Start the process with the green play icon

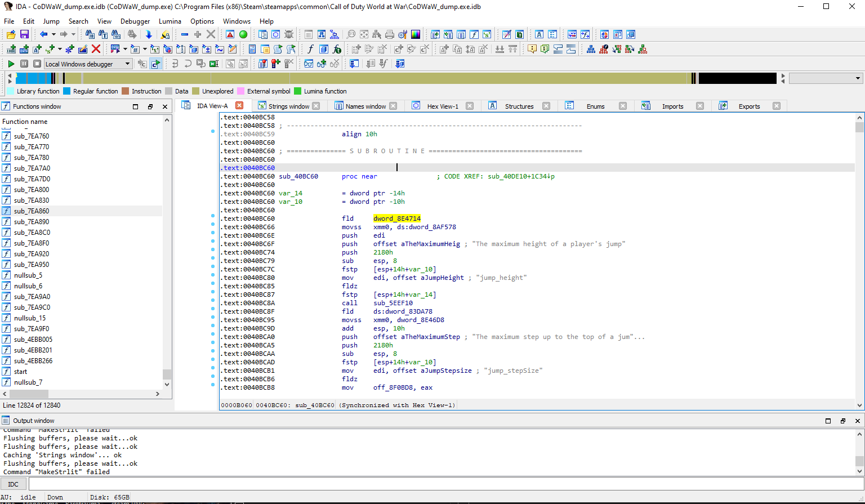[x=11, y=64]
